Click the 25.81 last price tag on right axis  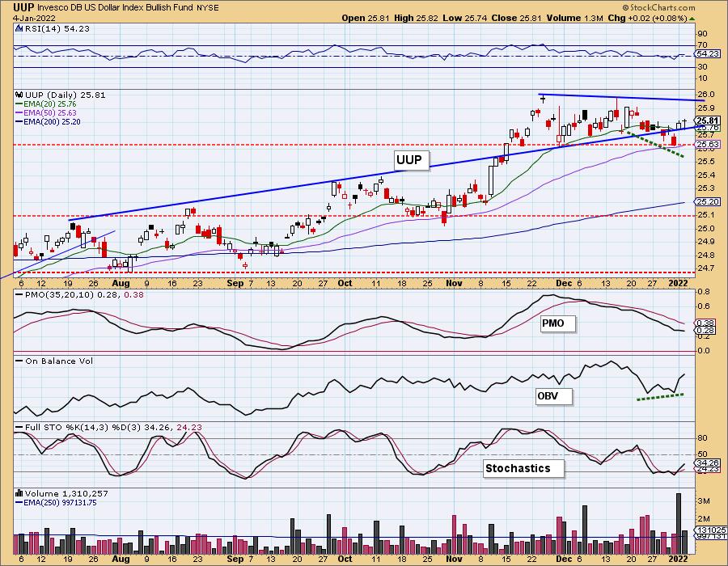click(x=708, y=120)
